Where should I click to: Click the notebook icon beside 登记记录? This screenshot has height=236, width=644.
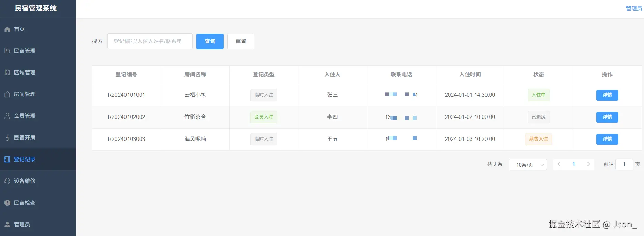click(x=7, y=160)
